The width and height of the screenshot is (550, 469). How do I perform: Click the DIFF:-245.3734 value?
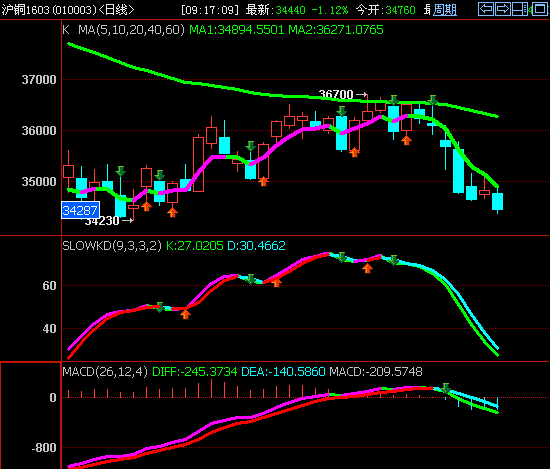[195, 371]
